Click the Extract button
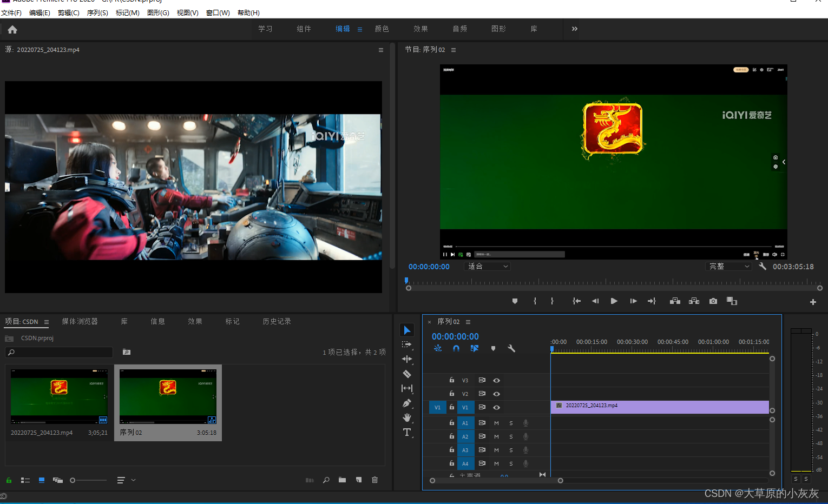 [x=694, y=301]
